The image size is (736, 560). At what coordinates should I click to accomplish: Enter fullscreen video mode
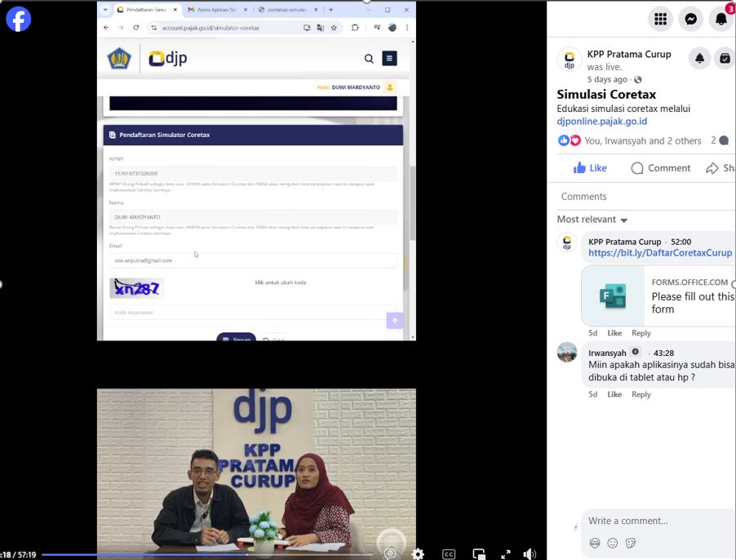(x=506, y=554)
